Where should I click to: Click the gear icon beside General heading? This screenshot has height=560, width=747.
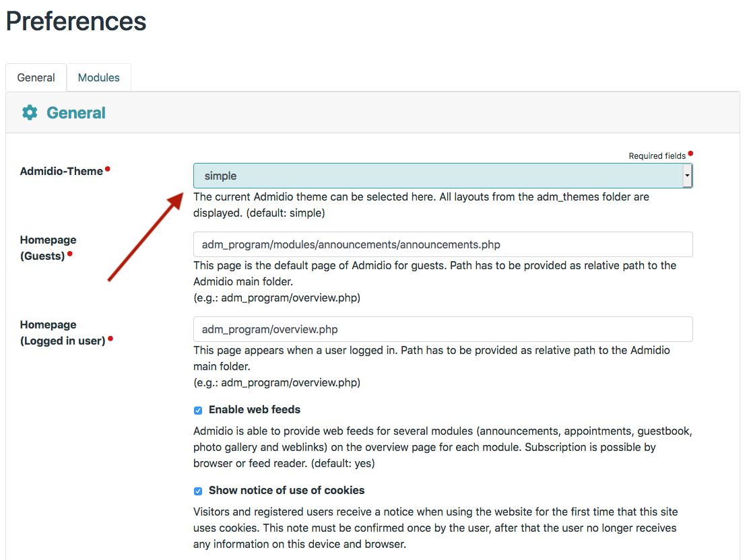(x=30, y=112)
